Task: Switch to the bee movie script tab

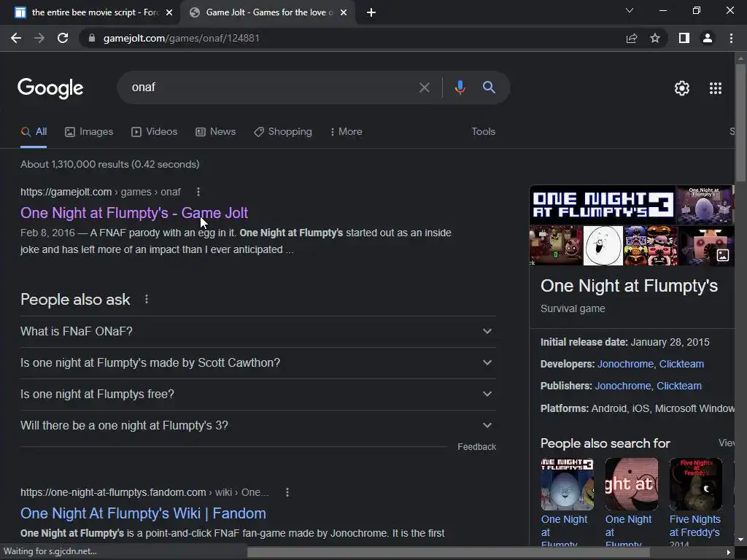Action: pos(90,12)
